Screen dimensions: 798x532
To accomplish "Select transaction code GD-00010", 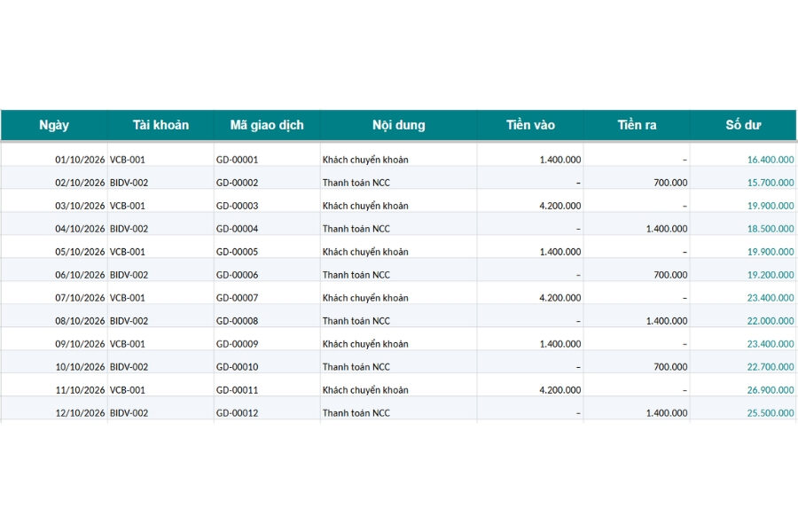I will point(237,366).
